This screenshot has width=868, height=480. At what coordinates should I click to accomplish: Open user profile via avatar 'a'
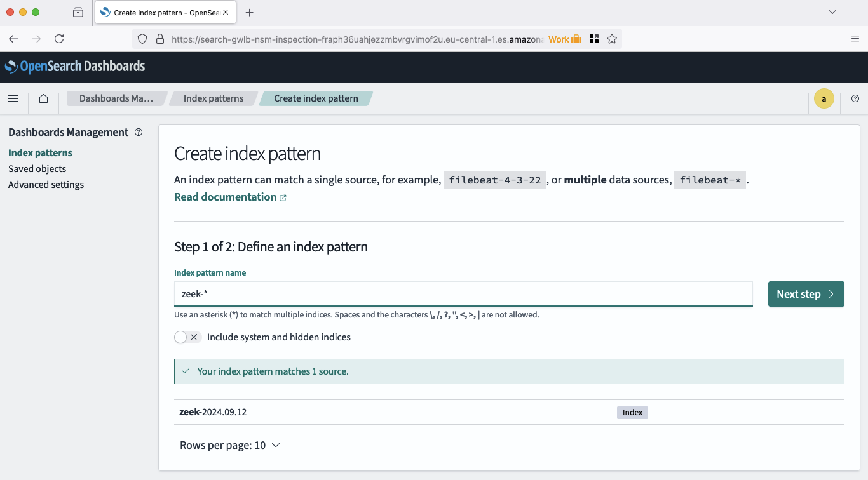(x=824, y=98)
